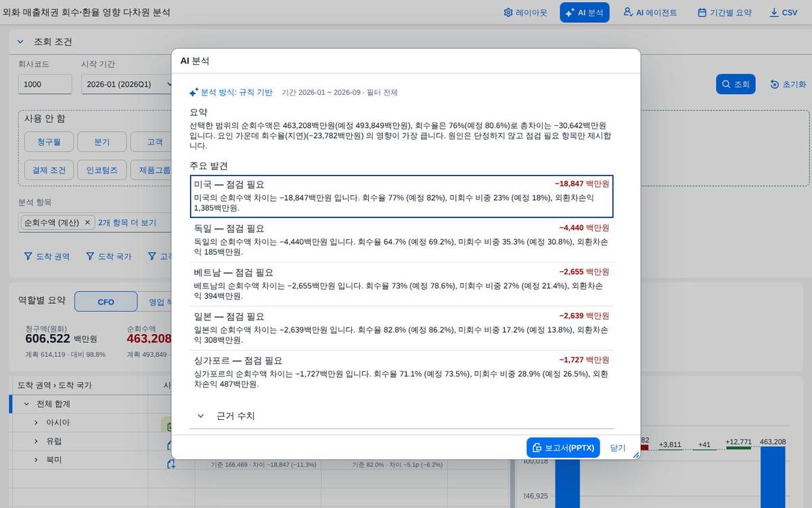Viewport: 812px width, 508px height.
Task: Expand the 북미 tree row
Action: pyautogui.click(x=36, y=460)
